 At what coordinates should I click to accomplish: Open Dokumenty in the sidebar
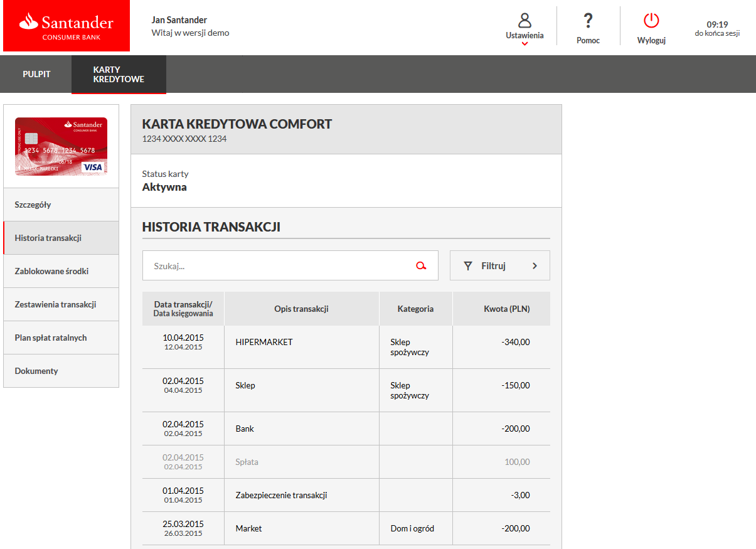tap(61, 371)
